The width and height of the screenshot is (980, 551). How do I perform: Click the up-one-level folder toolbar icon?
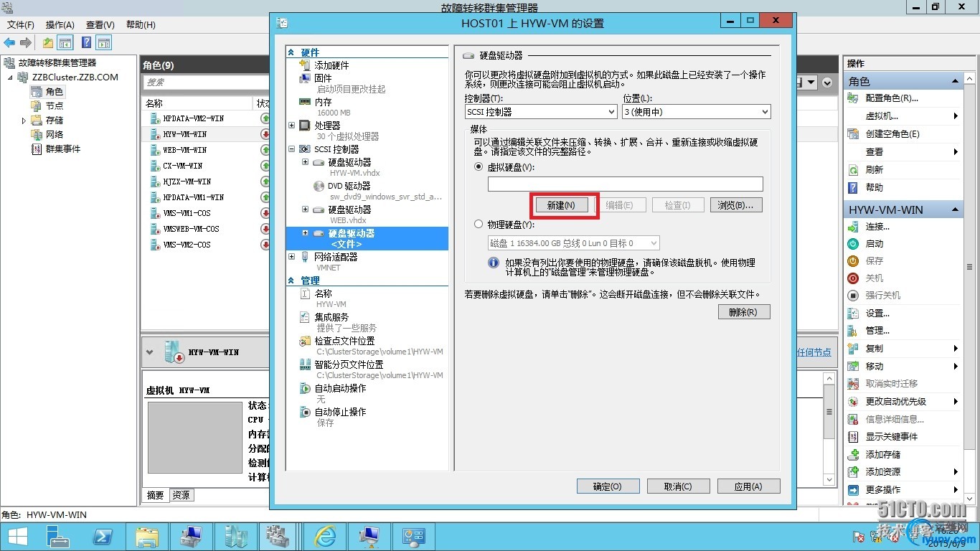pos(47,43)
